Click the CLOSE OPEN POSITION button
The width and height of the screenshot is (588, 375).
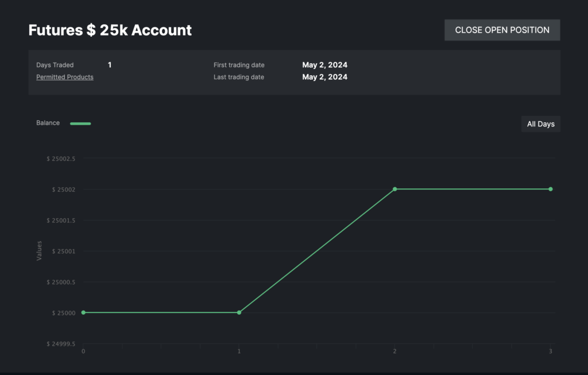pyautogui.click(x=502, y=30)
